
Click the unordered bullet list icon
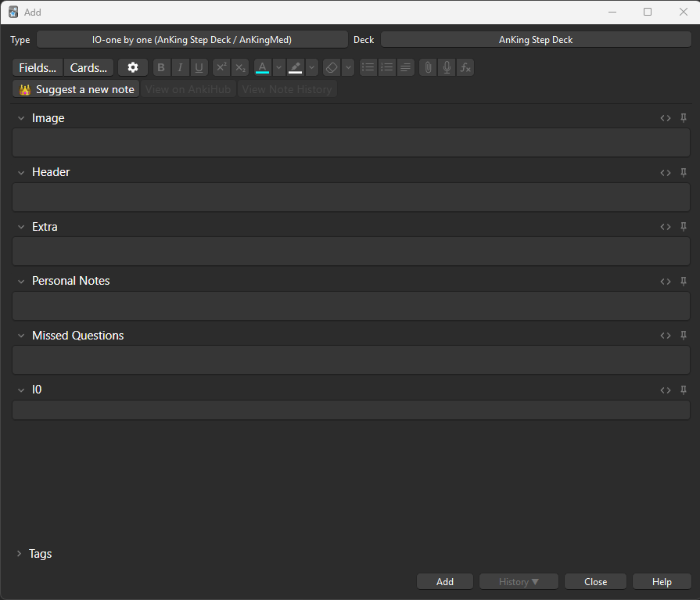(368, 68)
